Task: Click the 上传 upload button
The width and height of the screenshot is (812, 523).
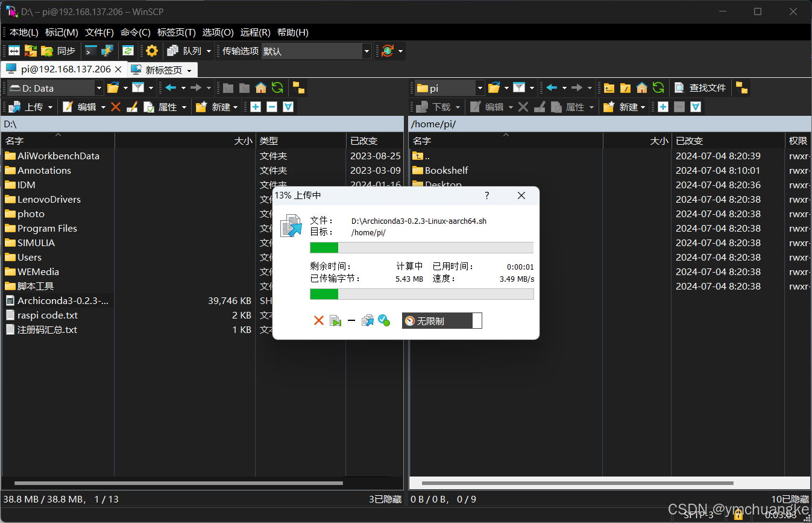Action: [27, 107]
